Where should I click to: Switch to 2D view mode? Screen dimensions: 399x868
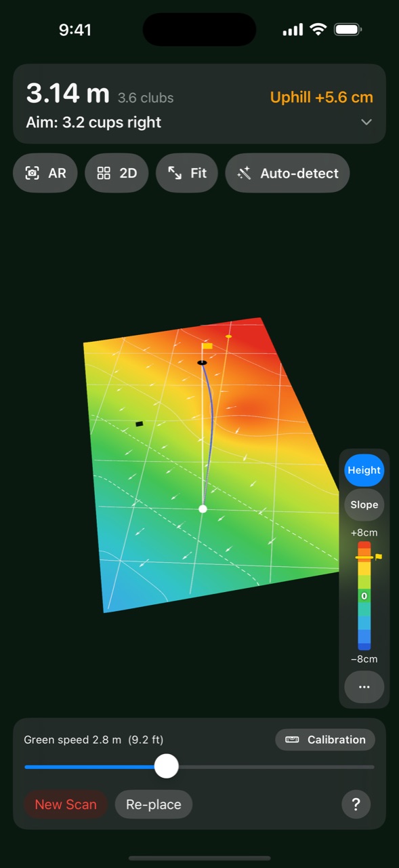(x=117, y=173)
